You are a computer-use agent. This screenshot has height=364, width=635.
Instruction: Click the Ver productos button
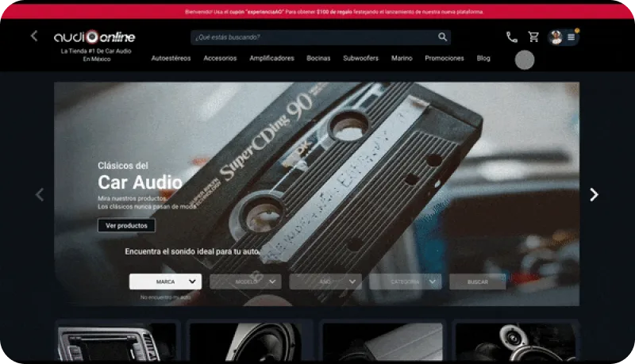coord(126,226)
